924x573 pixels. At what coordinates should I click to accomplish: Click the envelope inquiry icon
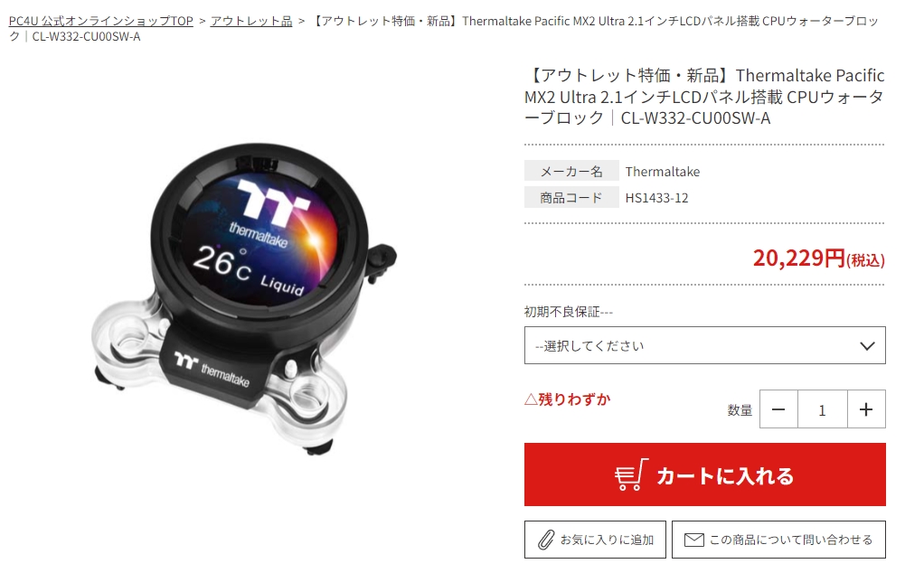pos(693,540)
